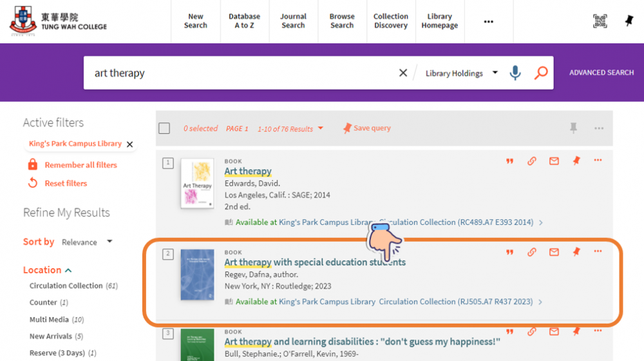This screenshot has width=644, height=361.
Task: Open more actions for Art therapy by Edwards
Action: tap(598, 161)
